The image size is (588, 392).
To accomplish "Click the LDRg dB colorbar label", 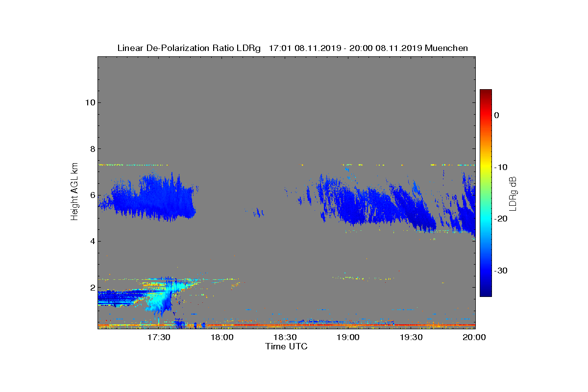I will pyautogui.click(x=513, y=193).
